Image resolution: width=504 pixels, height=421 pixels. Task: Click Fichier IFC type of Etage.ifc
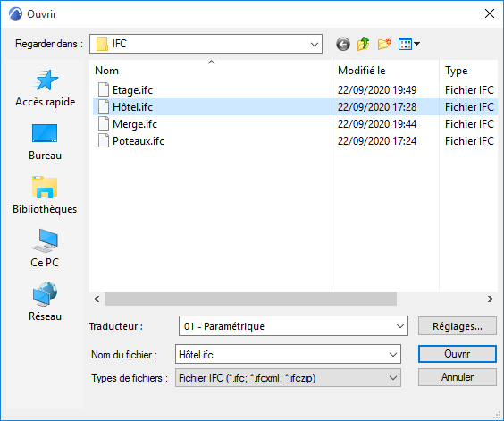coord(469,90)
